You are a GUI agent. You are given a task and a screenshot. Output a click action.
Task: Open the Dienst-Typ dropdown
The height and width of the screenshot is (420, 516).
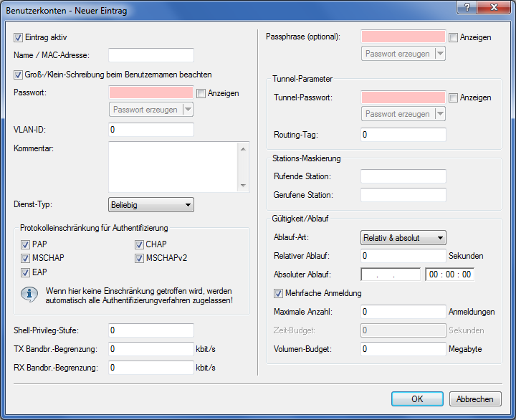pyautogui.click(x=150, y=205)
